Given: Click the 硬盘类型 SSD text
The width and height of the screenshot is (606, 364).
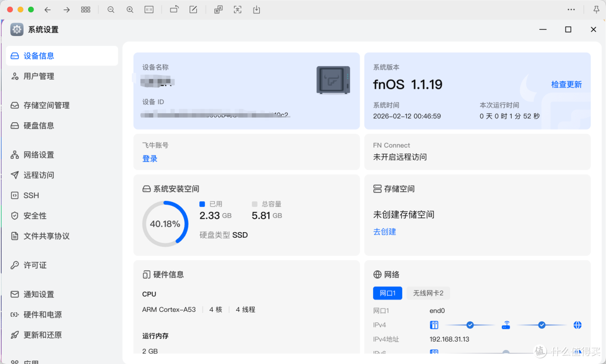Looking at the screenshot, I should (x=223, y=235).
